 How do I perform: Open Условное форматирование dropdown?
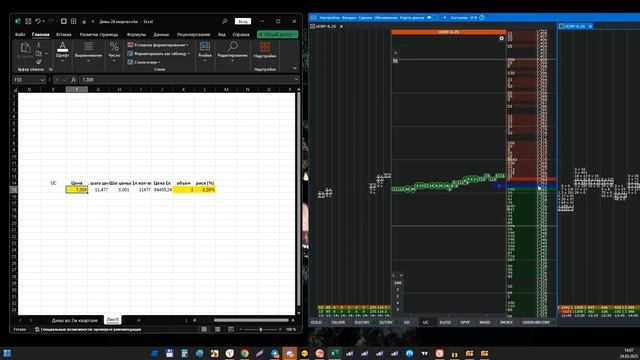pos(158,45)
